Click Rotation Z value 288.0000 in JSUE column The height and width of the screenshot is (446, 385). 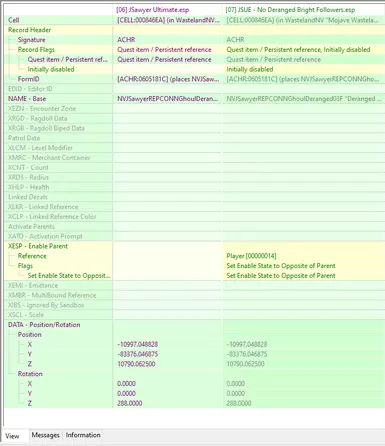click(x=239, y=403)
